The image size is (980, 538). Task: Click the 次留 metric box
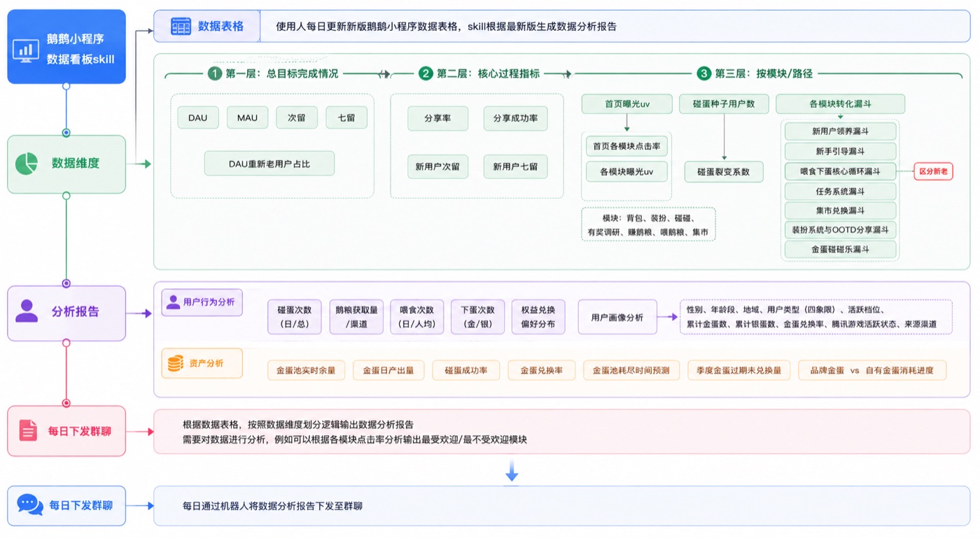coord(297,118)
